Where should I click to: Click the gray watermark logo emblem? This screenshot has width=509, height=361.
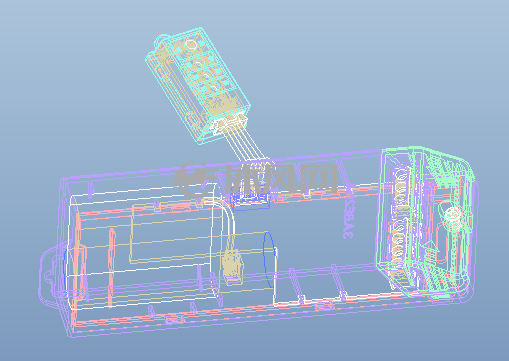pyautogui.click(x=194, y=179)
